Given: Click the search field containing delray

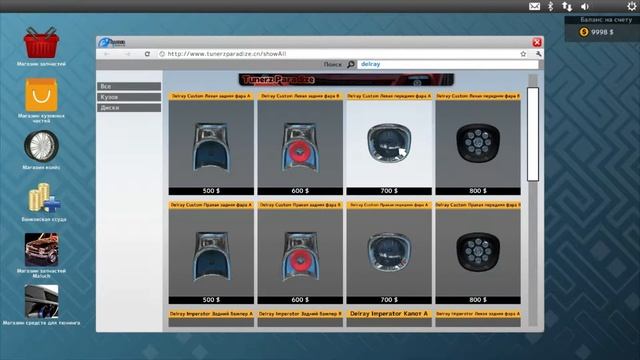Looking at the screenshot, I should pyautogui.click(x=447, y=64).
